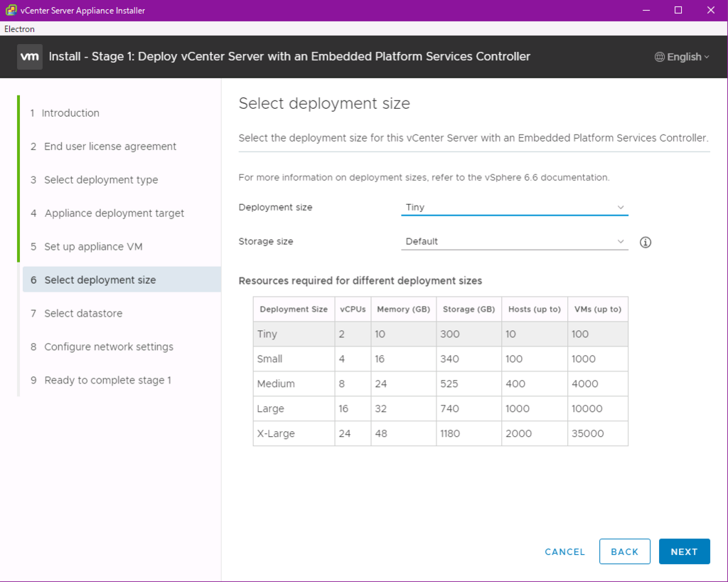Screen dimensions: 728x582
Task: Click the vCPUs column header
Action: [x=353, y=309]
